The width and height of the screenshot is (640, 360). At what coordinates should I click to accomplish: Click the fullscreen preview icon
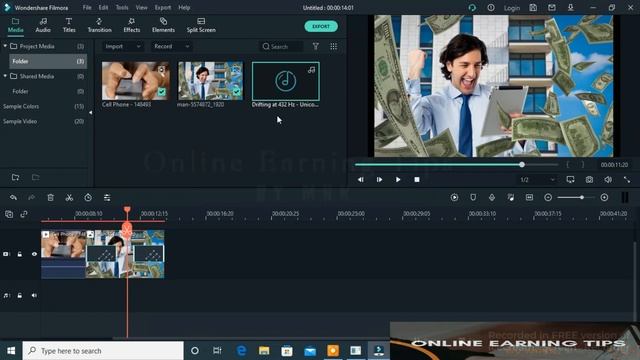coord(627,180)
